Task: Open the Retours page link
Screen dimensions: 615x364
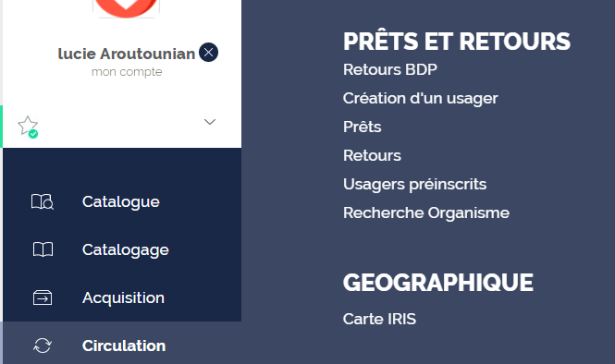Action: pyautogui.click(x=372, y=155)
